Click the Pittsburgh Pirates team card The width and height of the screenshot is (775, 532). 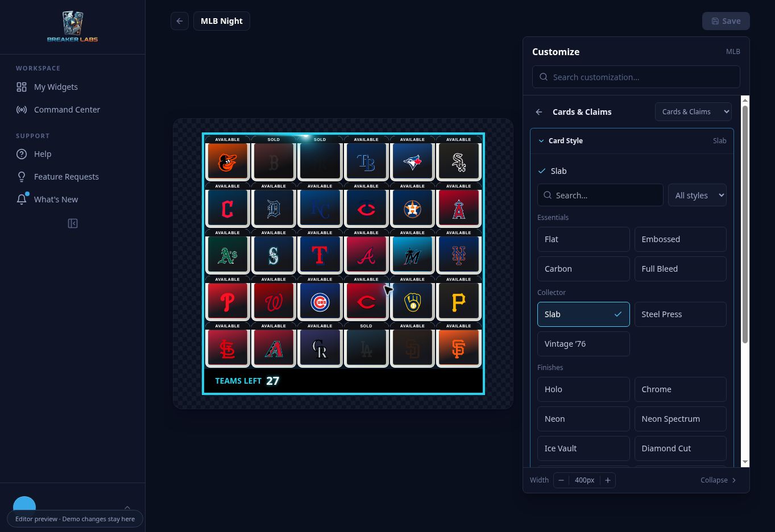click(x=458, y=297)
